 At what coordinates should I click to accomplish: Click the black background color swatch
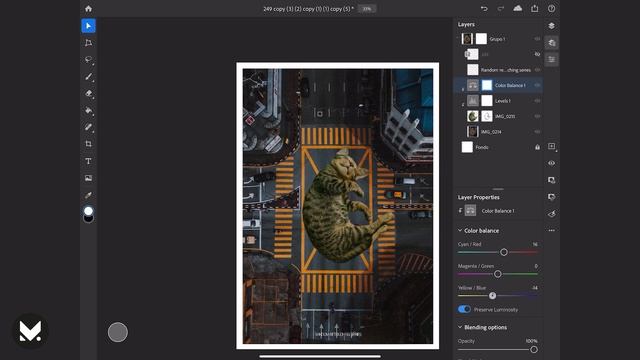[x=88, y=219]
